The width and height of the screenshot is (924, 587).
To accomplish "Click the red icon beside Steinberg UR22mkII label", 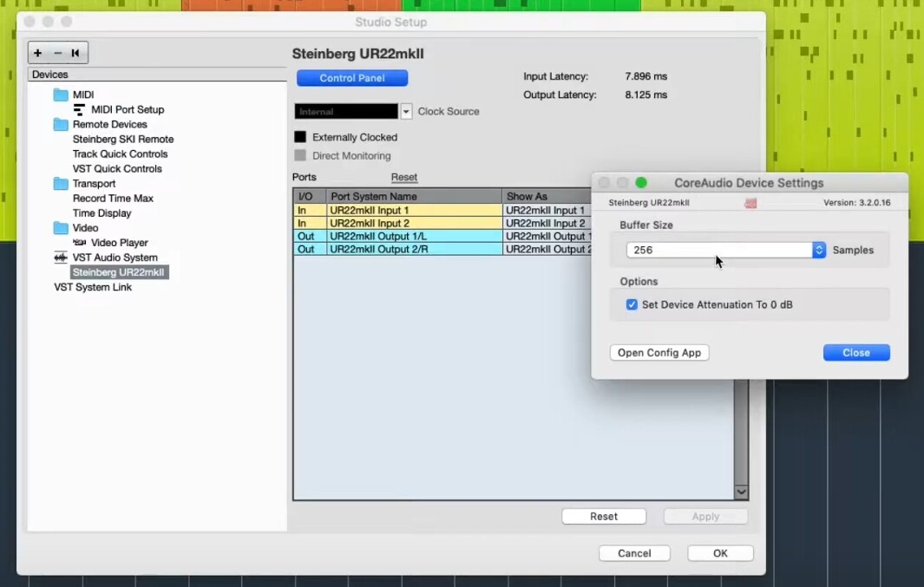I will (750, 203).
